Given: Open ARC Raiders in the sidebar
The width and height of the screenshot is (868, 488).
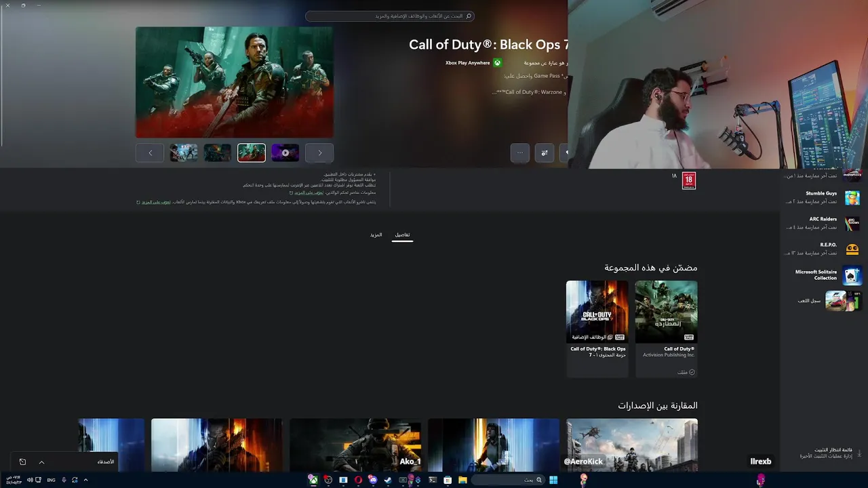Looking at the screenshot, I should point(823,223).
